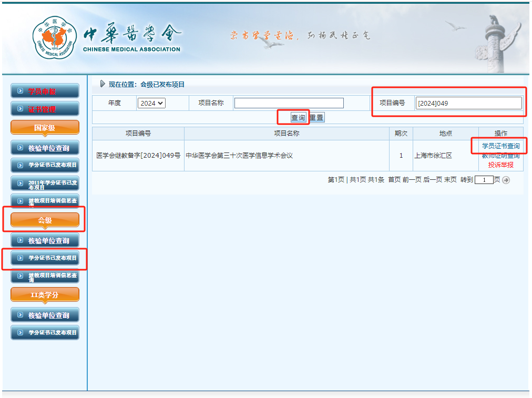Viewport: 532px width, 398px height.
Task: Click the 操作 column header
Action: coord(501,134)
